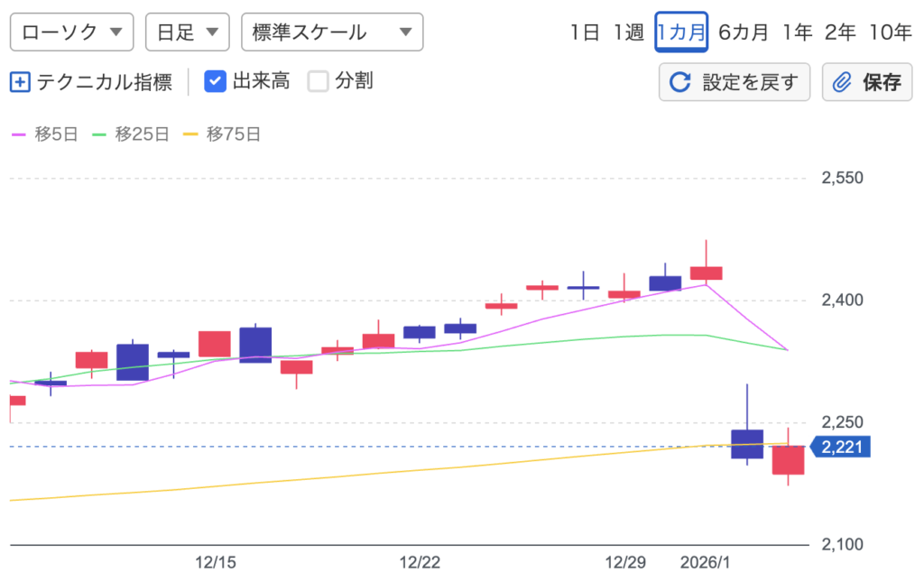Choose the 6カ月 period tab

[744, 32]
